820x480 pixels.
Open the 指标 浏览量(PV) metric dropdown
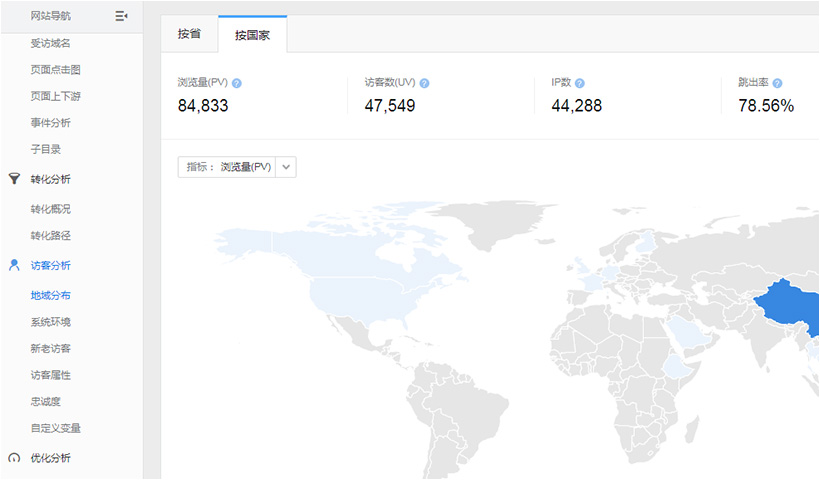click(x=237, y=167)
